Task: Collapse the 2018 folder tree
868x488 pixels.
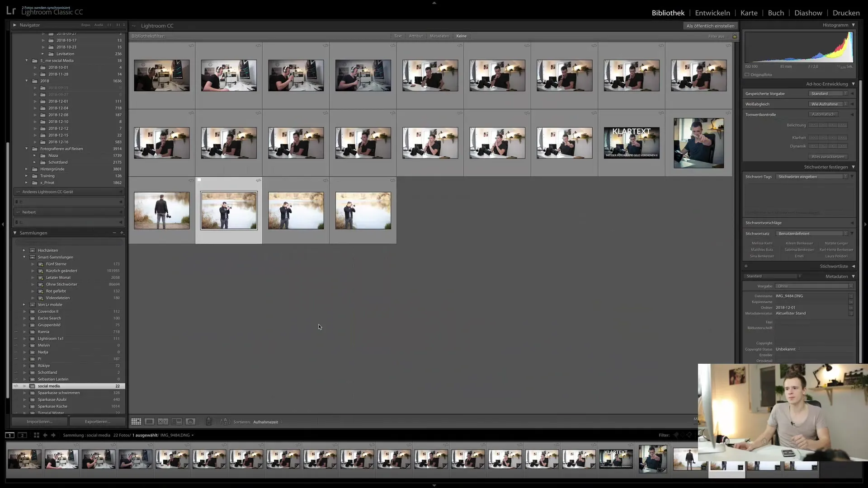Action: (x=27, y=81)
